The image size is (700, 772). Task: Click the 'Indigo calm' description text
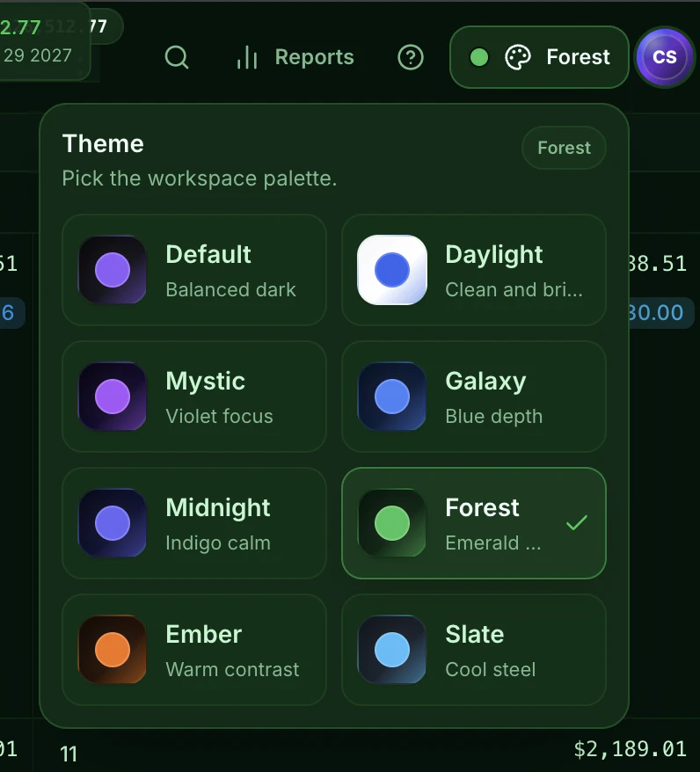tap(218, 543)
